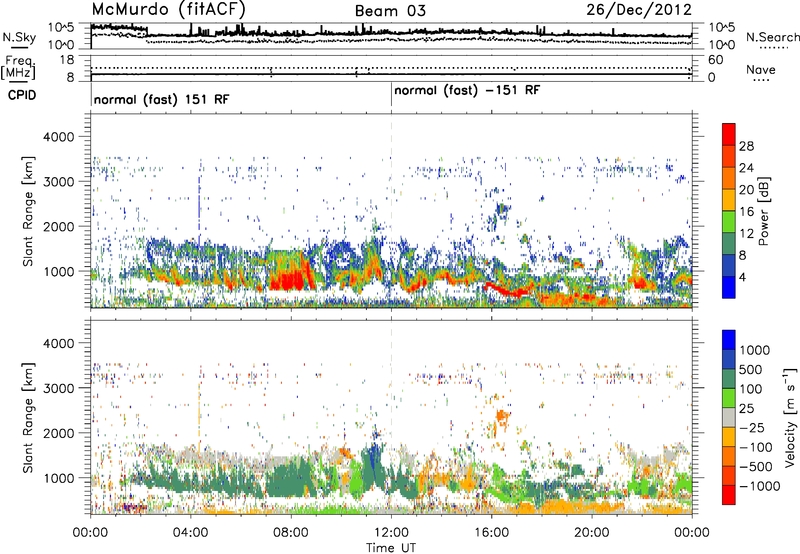The image size is (800, 554).
Task: Click the Time UT axis label
Action: 391,547
